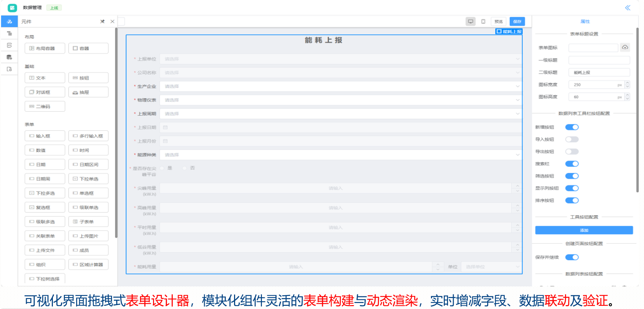Click the 表单图标 input field

(x=593, y=48)
